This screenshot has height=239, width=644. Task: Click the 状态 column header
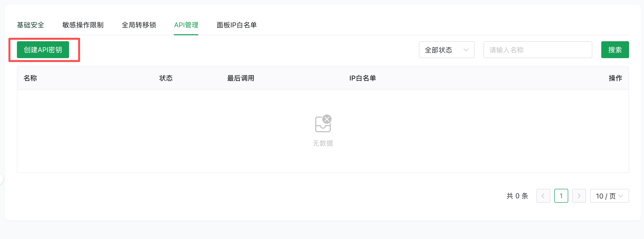coord(166,78)
